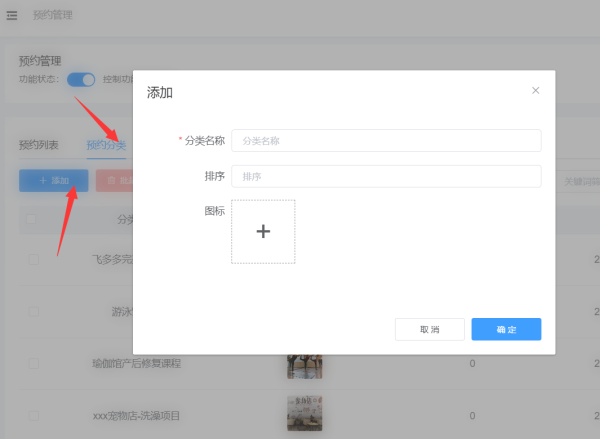Click the blue 添加 button
600x439 pixels.
point(54,180)
